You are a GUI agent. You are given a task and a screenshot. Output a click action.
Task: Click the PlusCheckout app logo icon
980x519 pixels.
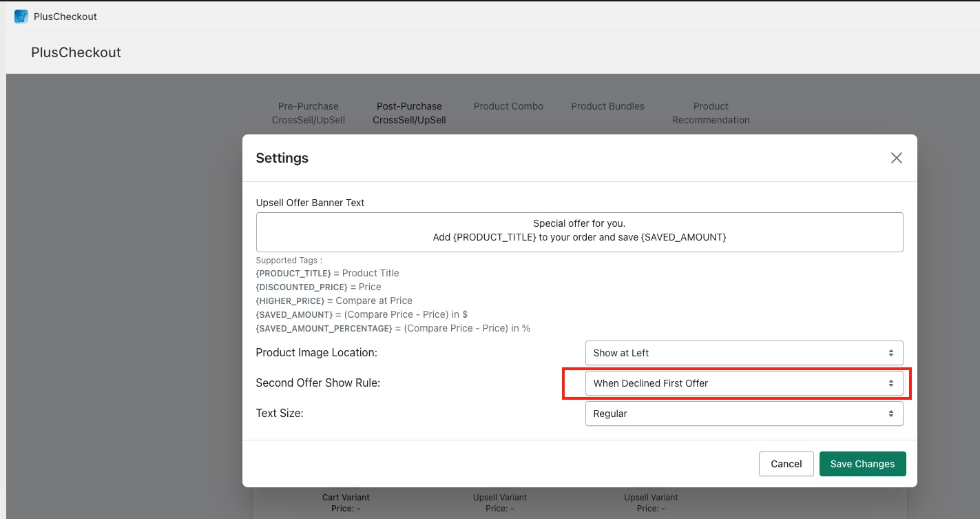coord(21,17)
